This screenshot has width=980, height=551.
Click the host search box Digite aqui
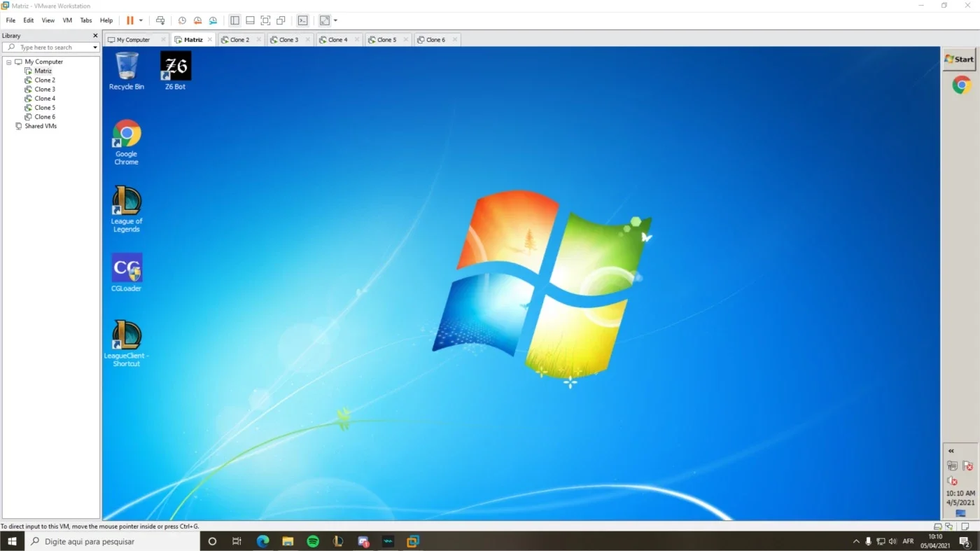coord(113,541)
